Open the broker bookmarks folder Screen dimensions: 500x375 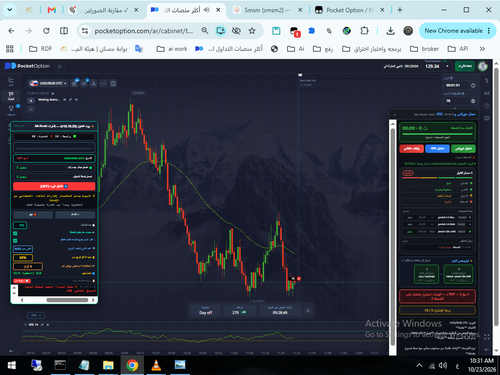coord(424,49)
